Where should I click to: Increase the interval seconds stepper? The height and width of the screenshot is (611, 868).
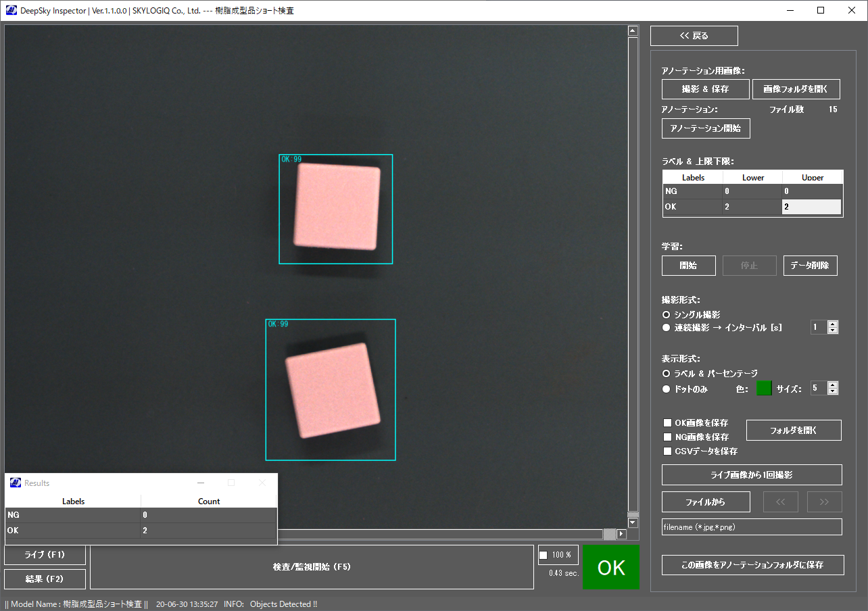point(833,324)
